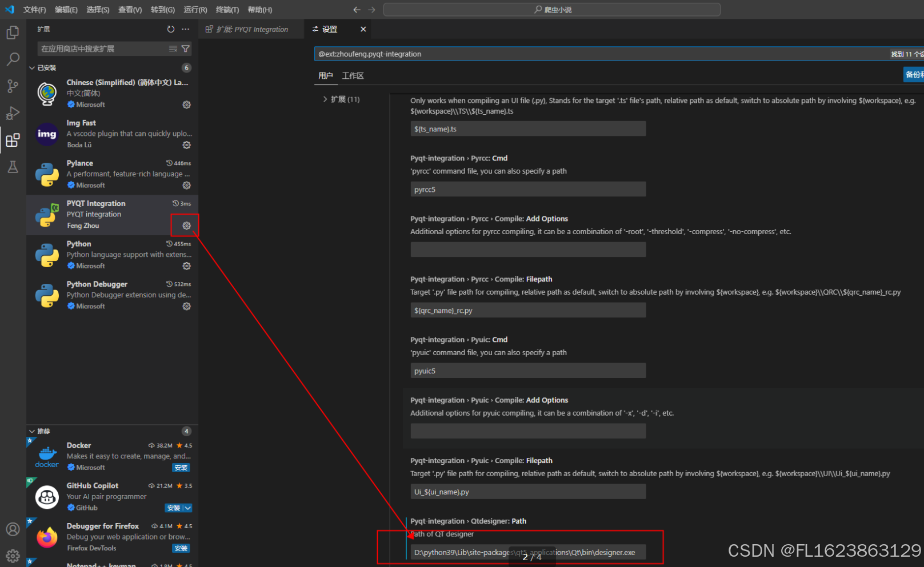Clear extensions search results icon

pyautogui.click(x=173, y=49)
